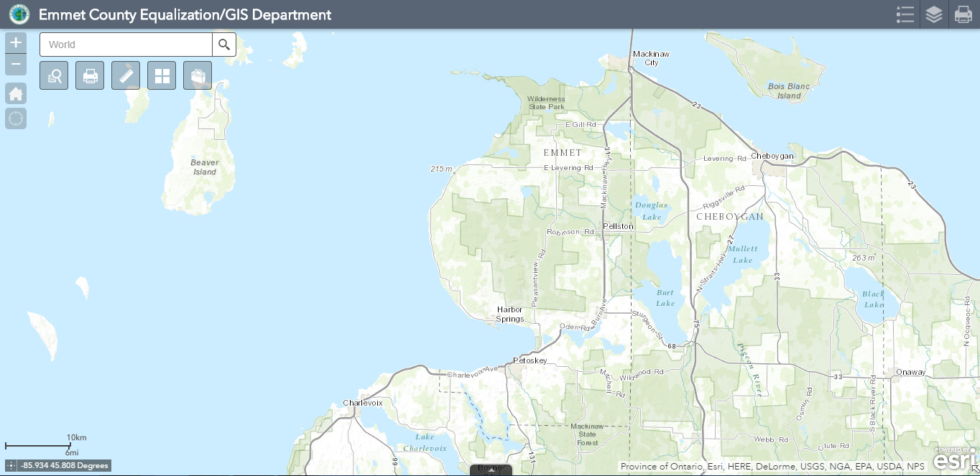The height and width of the screenshot is (476, 980).
Task: Open the Layer List panel
Action: click(933, 14)
